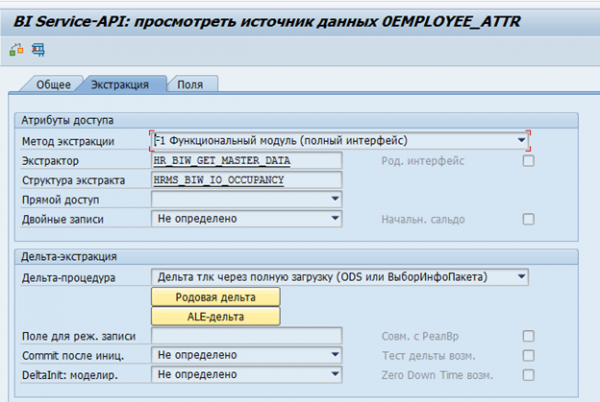This screenshot has height=402, width=600.
Task: Check the Совм. с РеалВр checkbox
Action: (x=528, y=336)
